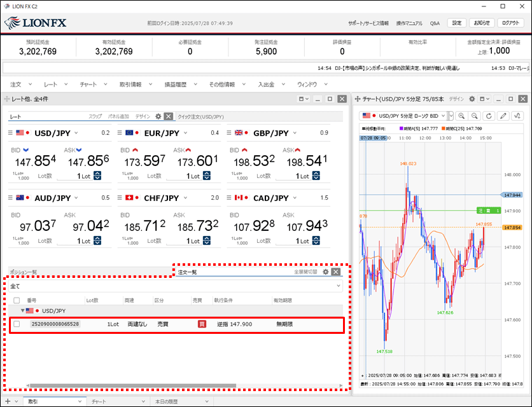Open chart panel gear settings

click(472, 99)
